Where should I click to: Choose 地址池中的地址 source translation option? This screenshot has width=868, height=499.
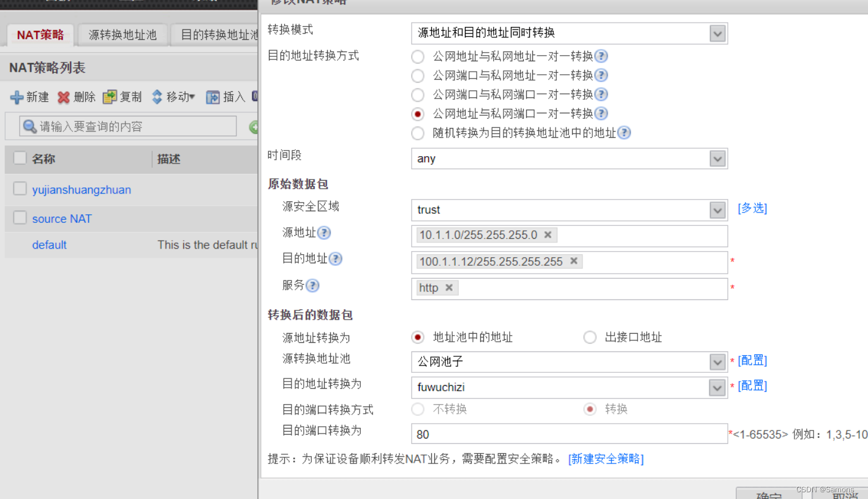(418, 337)
